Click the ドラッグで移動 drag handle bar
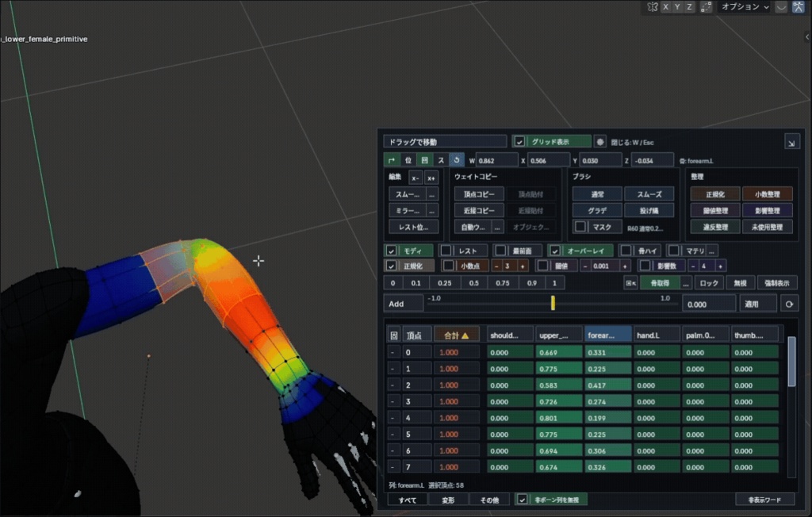 pos(445,142)
